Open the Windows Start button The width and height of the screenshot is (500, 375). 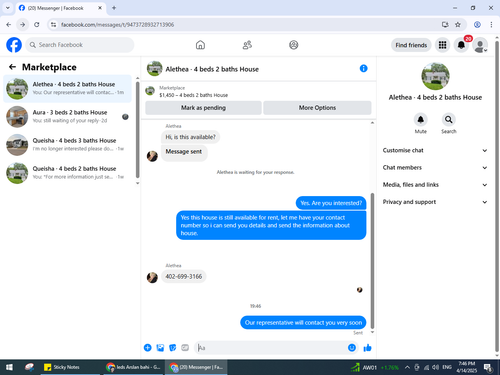pos(9,367)
